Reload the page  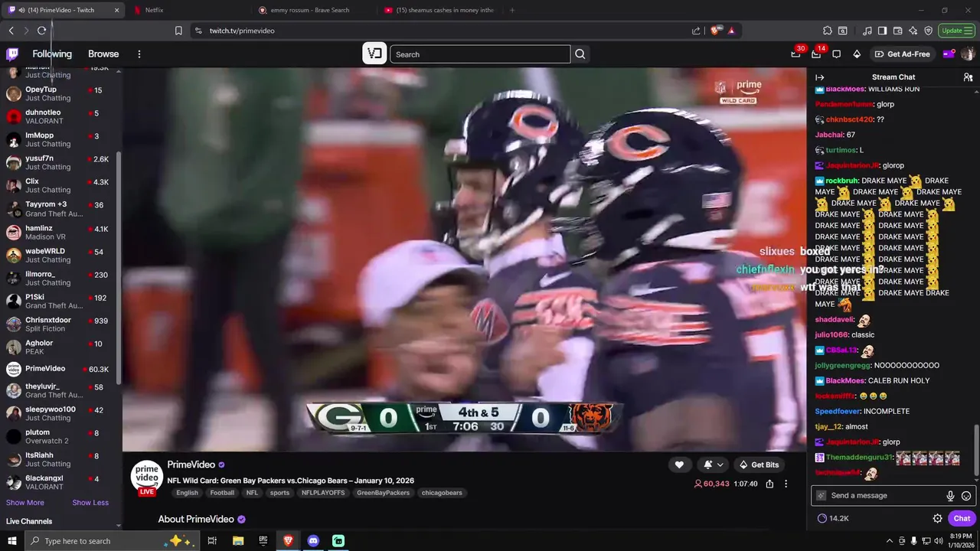pos(41,31)
